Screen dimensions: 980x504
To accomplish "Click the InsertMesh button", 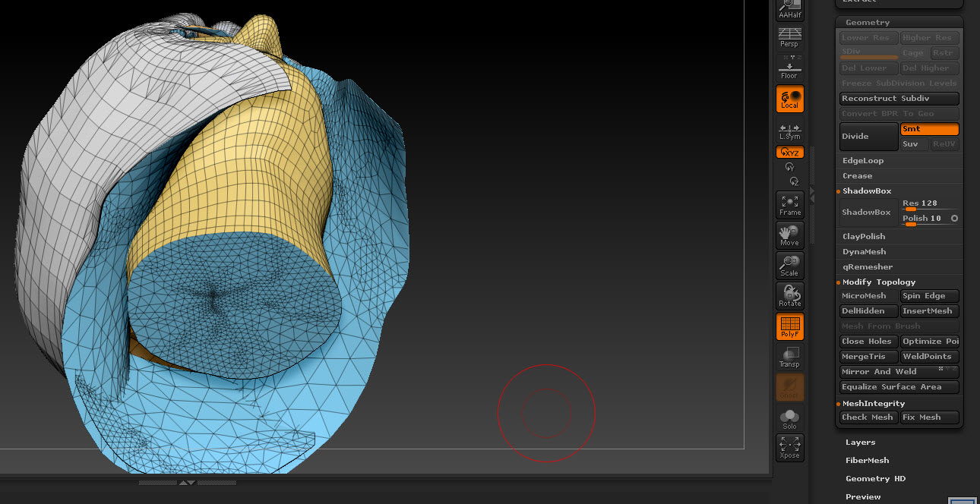I will 930,311.
